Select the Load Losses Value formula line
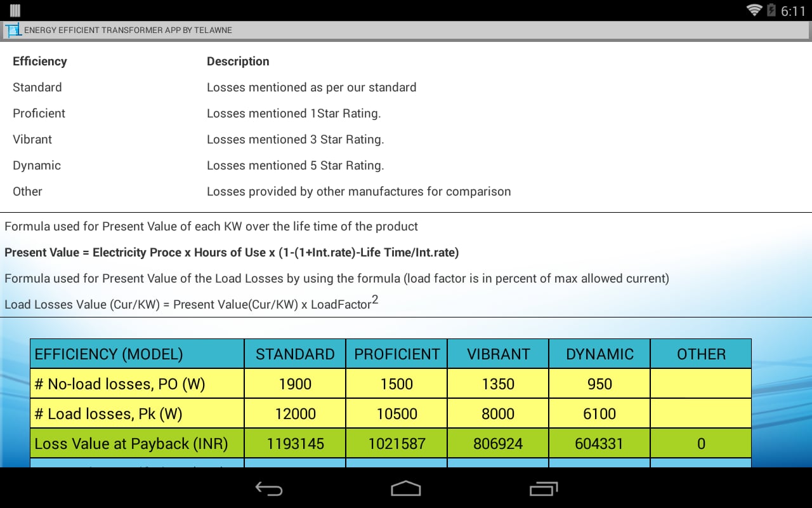This screenshot has height=508, width=812. pyautogui.click(x=191, y=302)
